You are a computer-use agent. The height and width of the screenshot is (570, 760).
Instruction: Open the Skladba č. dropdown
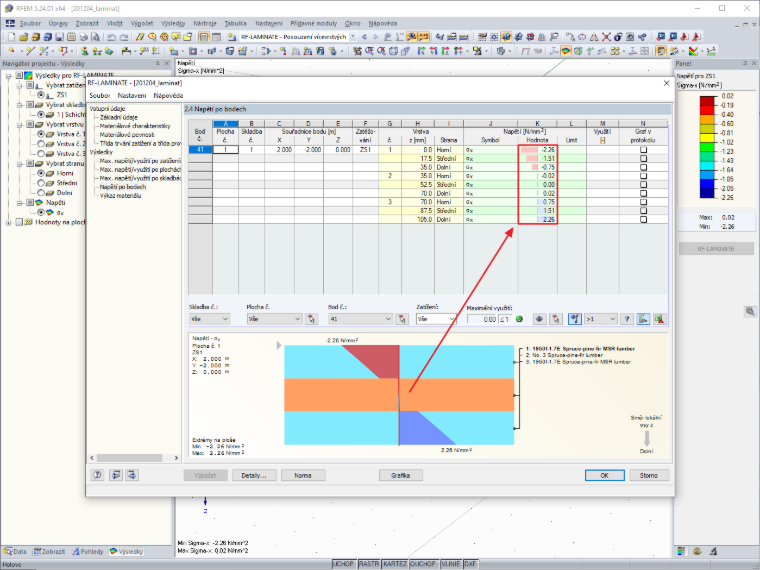click(209, 319)
